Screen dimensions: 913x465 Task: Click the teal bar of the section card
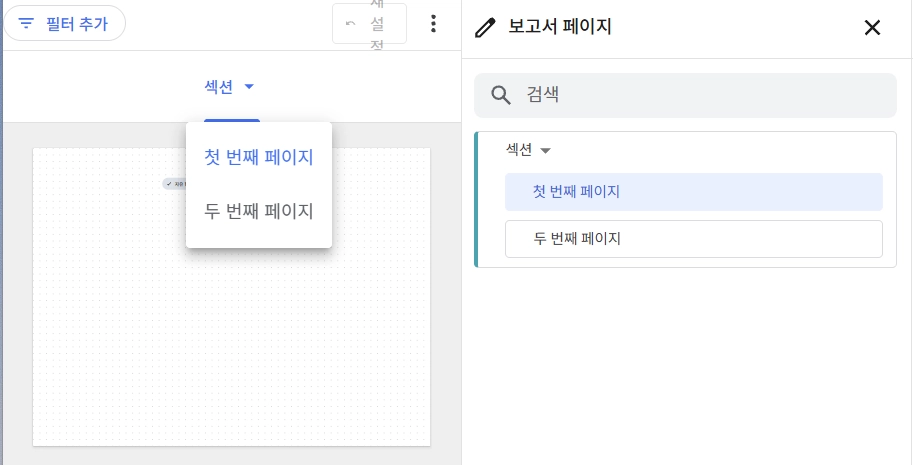[x=476, y=199]
